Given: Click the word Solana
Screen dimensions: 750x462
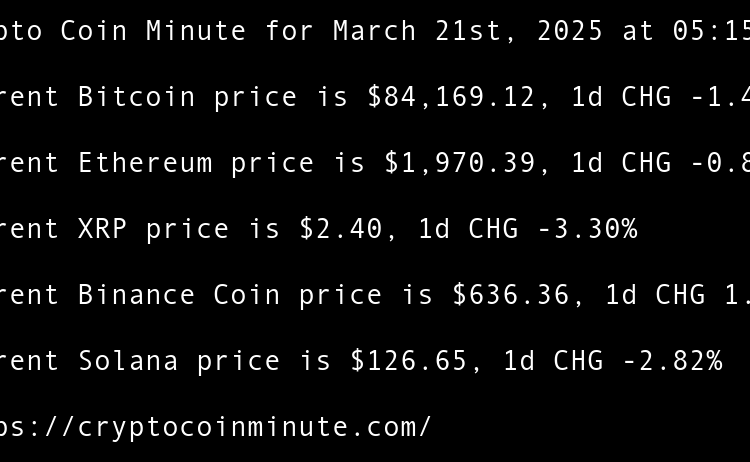Looking at the screenshot, I should coord(129,361).
